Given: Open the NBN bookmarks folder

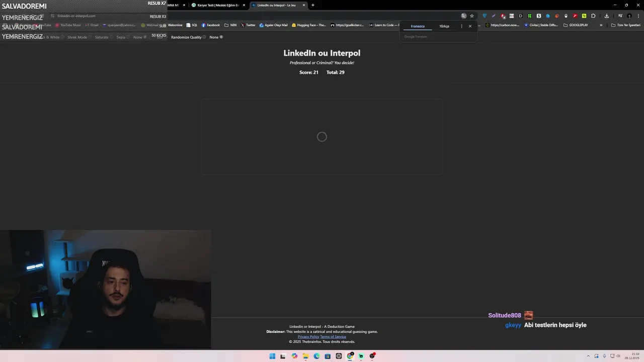Looking at the screenshot, I should coord(230,25).
